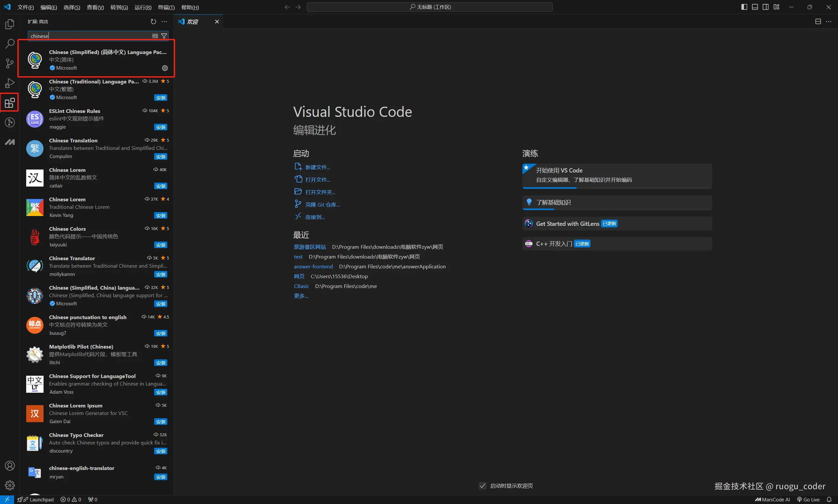Viewport: 838px width, 504px height.
Task: Open the Search view in activity bar
Action: (10, 44)
